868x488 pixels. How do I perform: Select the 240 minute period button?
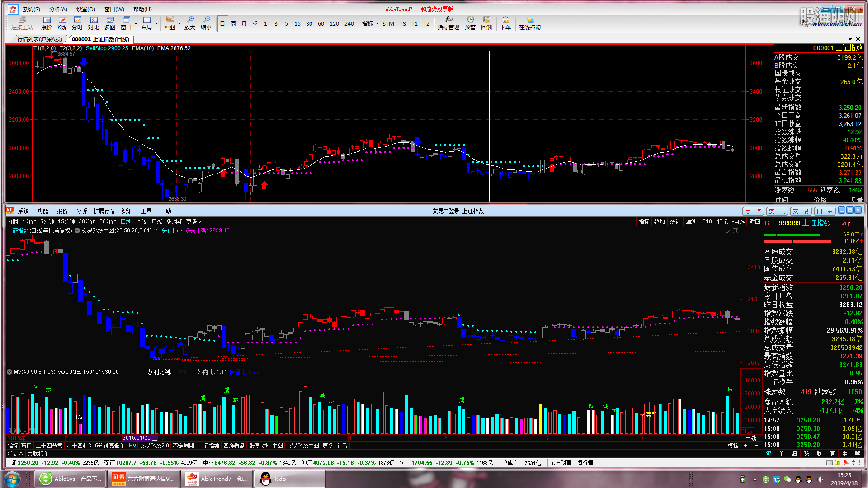pos(349,23)
